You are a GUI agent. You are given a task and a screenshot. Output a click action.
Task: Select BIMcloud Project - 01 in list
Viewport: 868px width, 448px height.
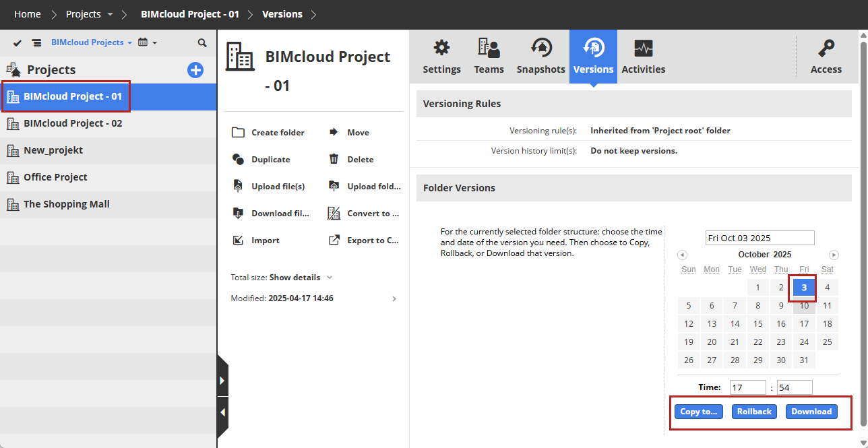108,96
